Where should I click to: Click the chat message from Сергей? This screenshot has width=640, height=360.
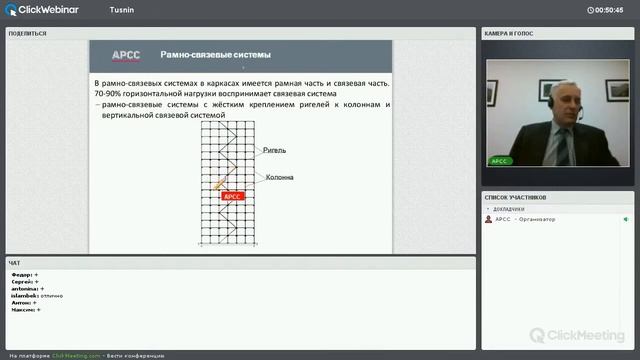tap(25, 282)
